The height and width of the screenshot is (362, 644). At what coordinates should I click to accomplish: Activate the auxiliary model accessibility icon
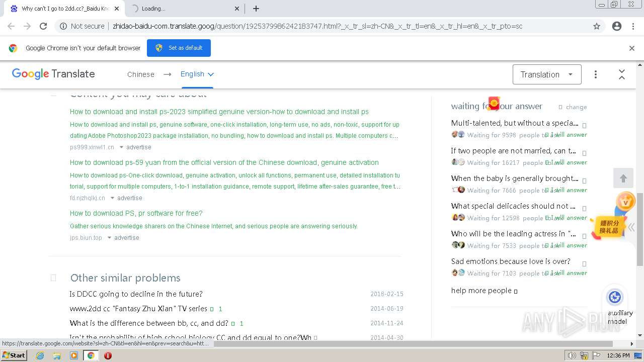pos(615,297)
